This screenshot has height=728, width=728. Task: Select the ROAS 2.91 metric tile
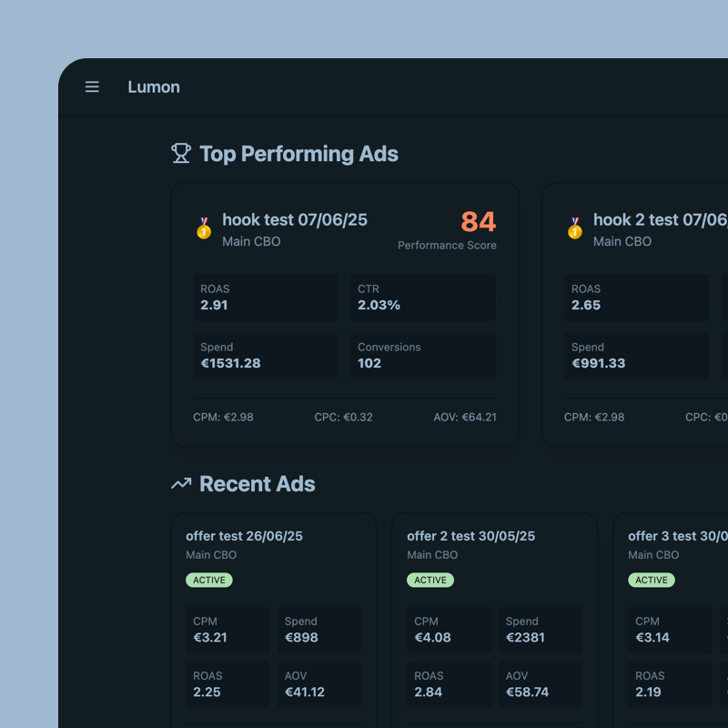coord(266,298)
